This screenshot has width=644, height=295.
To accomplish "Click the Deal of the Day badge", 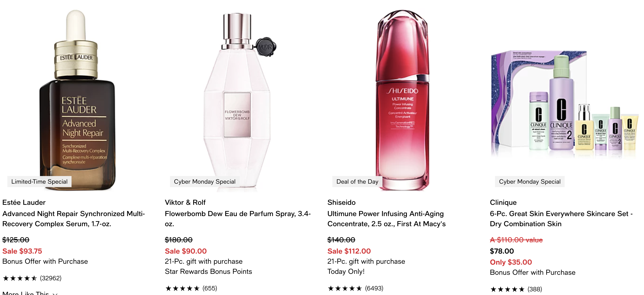I will 357,182.
